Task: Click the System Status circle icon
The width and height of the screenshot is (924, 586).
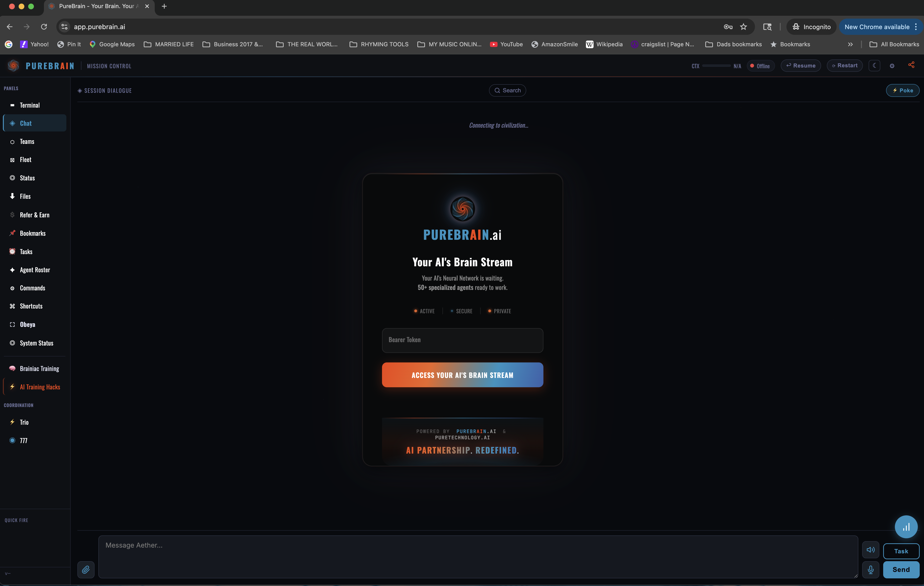Action: coord(12,343)
